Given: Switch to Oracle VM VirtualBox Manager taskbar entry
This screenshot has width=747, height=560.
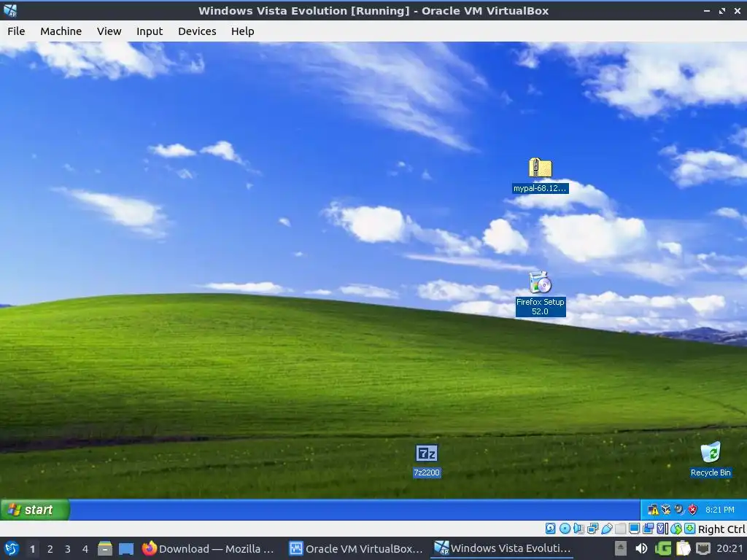Looking at the screenshot, I should [x=356, y=548].
